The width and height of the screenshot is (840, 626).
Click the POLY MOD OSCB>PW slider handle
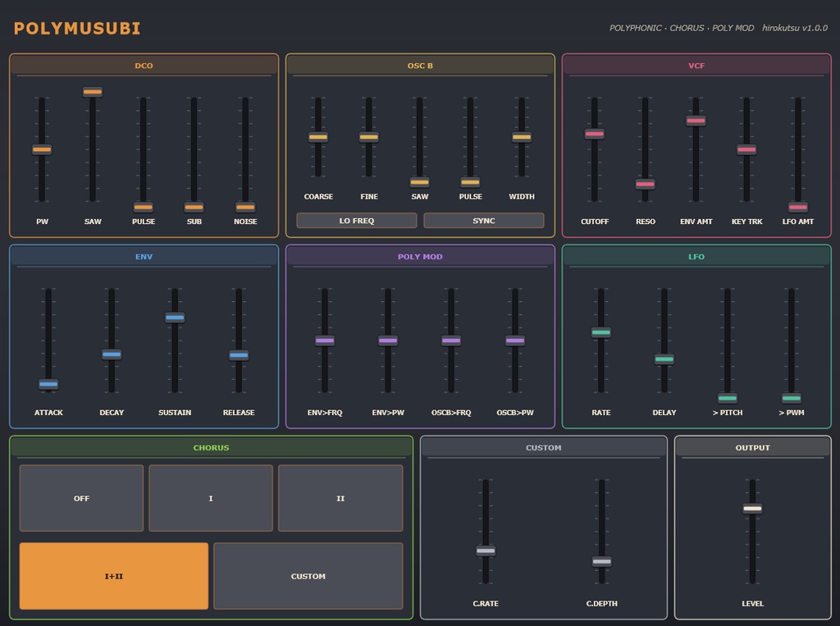pos(515,340)
